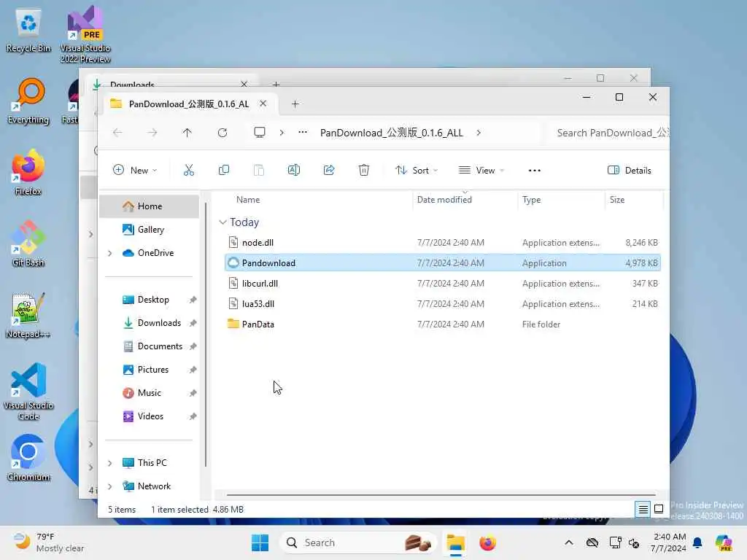Click the taskbar Search box
The height and width of the screenshot is (560, 747).
coord(358,542)
